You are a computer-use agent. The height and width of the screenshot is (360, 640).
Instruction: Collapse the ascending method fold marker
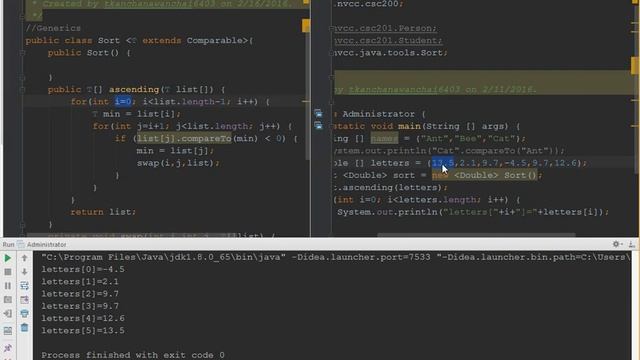pos(22,89)
